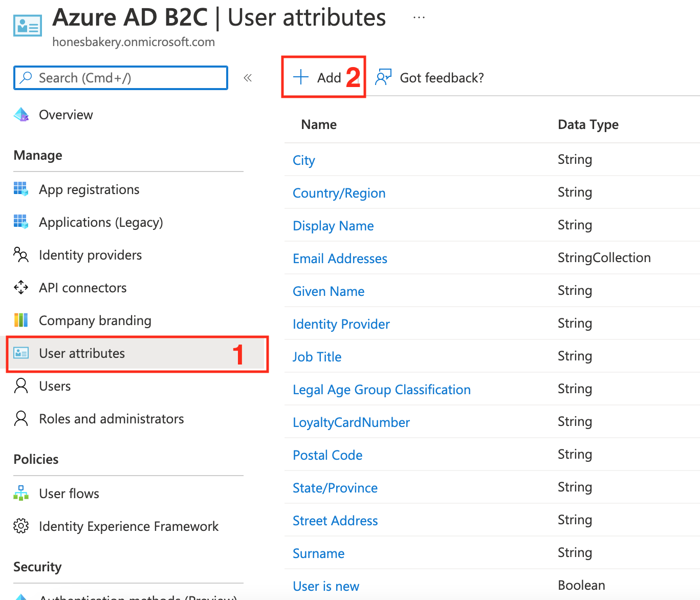Open the Job Title attribute
This screenshot has width=700, height=600.
pyautogui.click(x=317, y=357)
